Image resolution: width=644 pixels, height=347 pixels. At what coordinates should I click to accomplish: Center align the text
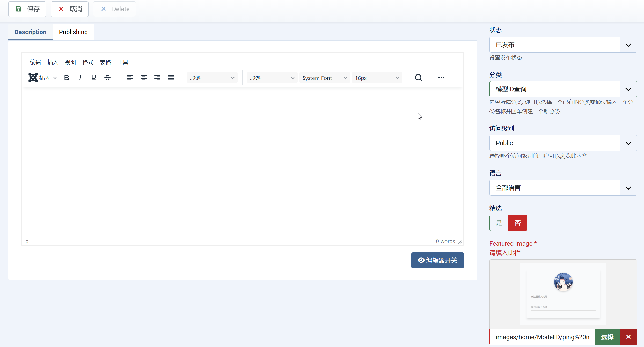144,78
